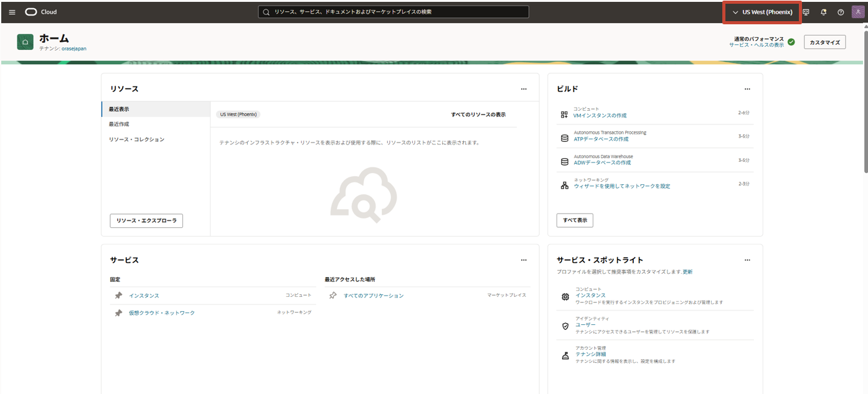Viewport: 868px width, 394px height.
Task: Click the すべて表示 button in ビルド
Action: click(x=575, y=220)
